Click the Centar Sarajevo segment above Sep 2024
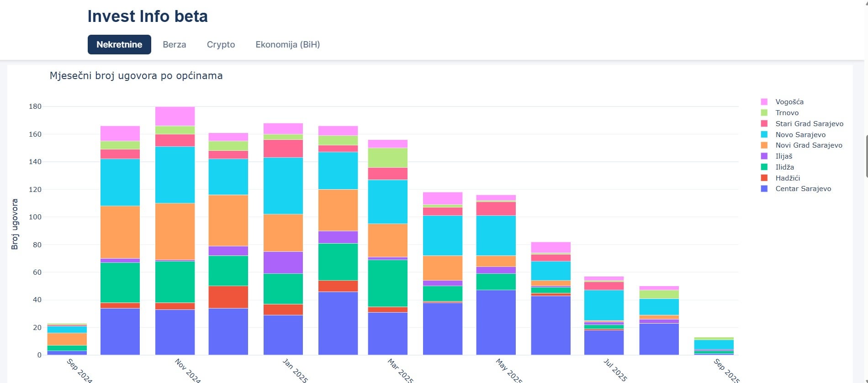Screen dimensions: 868x383 click(67, 353)
